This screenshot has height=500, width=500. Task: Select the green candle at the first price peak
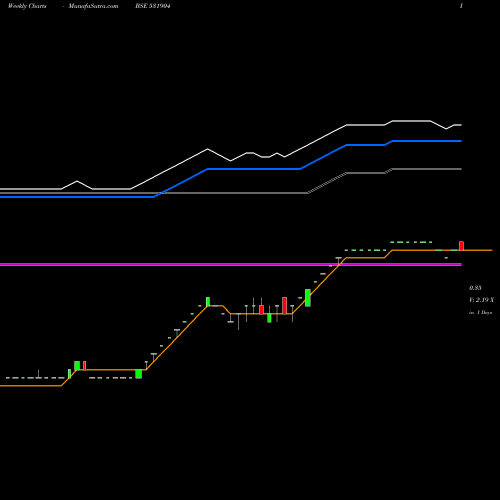[208, 301]
